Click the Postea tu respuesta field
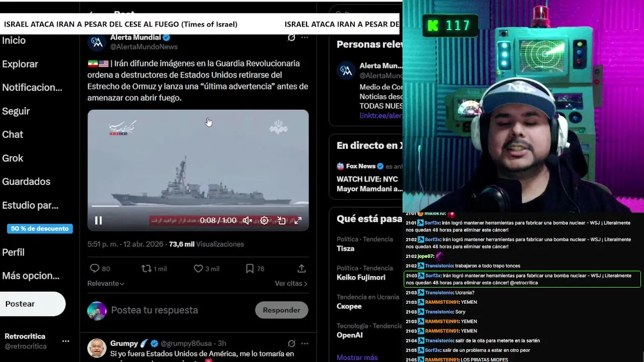Screen dimensions: 644x362 [154, 310]
